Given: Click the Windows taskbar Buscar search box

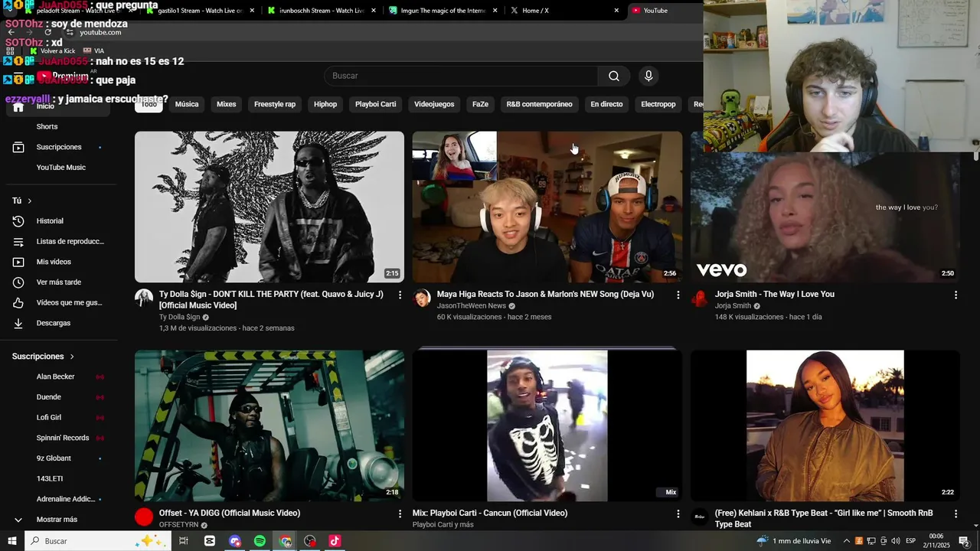Looking at the screenshot, I should tap(100, 541).
